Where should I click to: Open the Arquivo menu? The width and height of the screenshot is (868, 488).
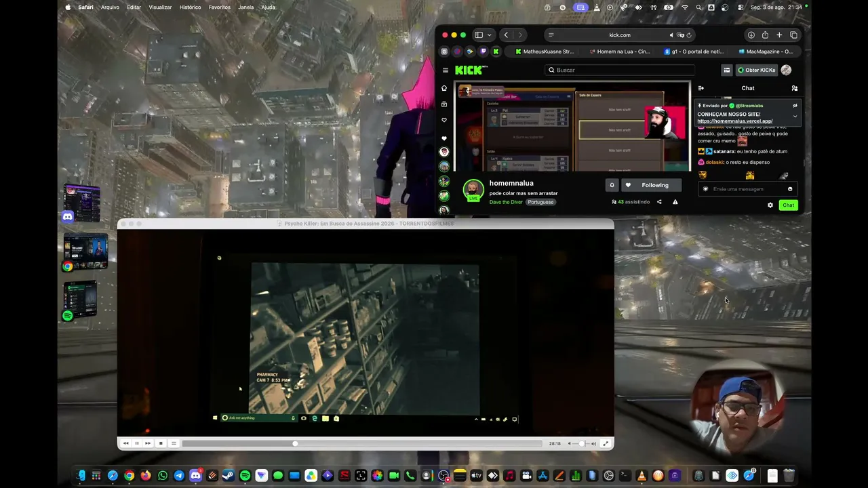(110, 7)
